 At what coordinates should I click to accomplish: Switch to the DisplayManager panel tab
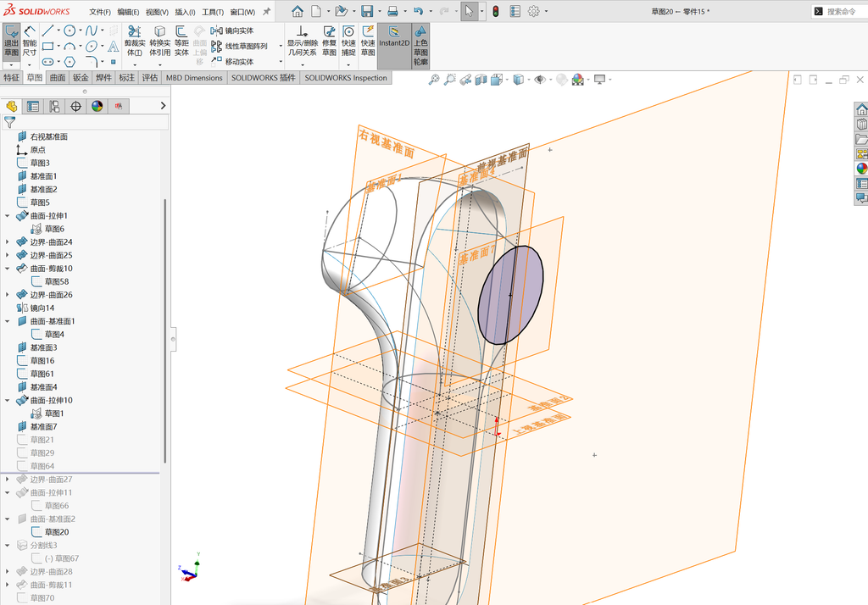click(97, 106)
